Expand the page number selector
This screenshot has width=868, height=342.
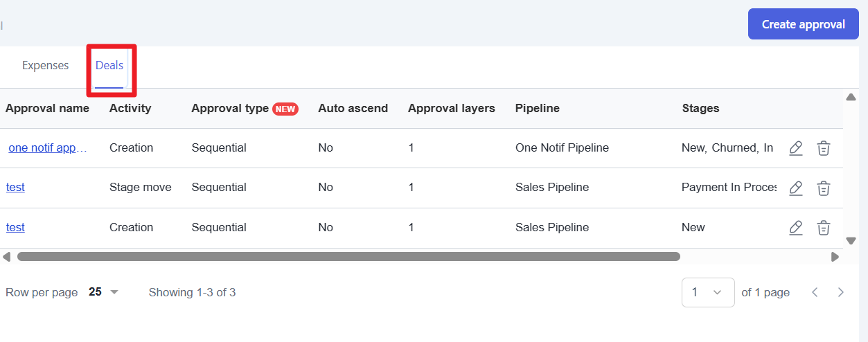coord(708,292)
